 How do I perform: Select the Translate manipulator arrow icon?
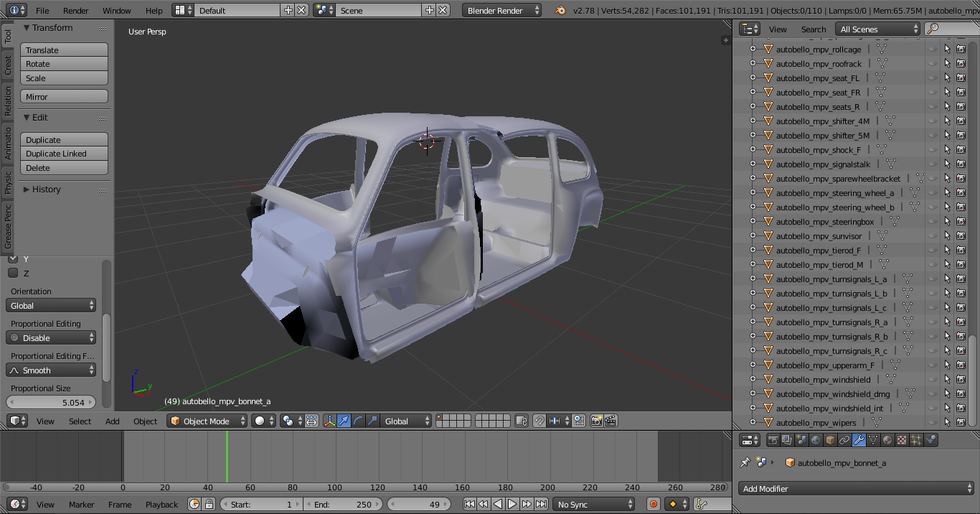[344, 421]
